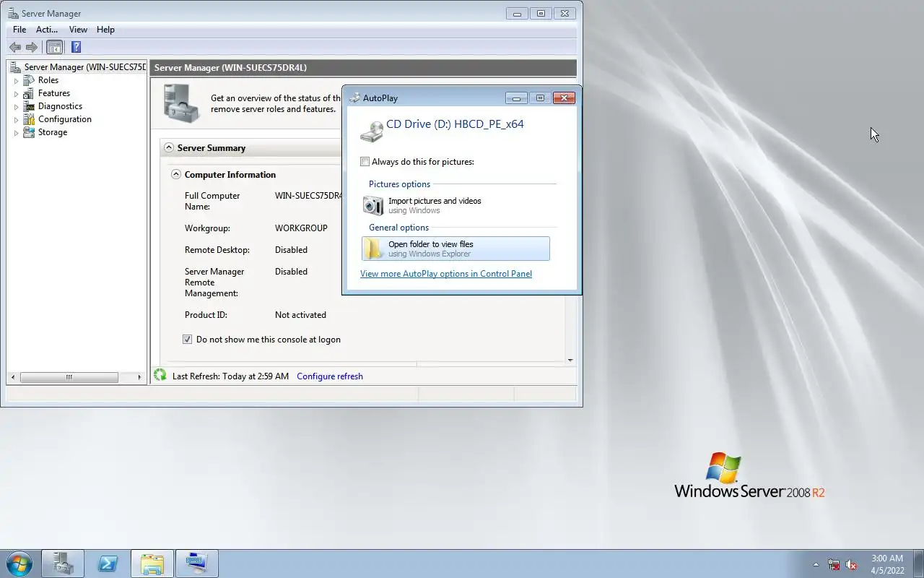Collapse the Computer Information section
The width and height of the screenshot is (924, 578).
pyautogui.click(x=176, y=174)
